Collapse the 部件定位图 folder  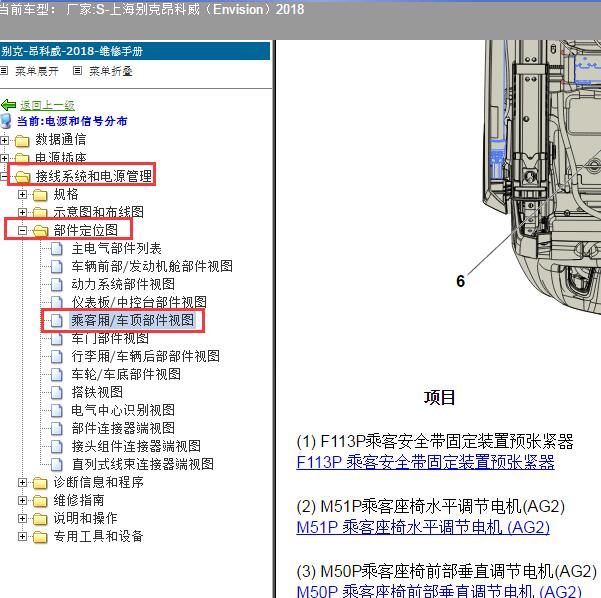[x=22, y=230]
